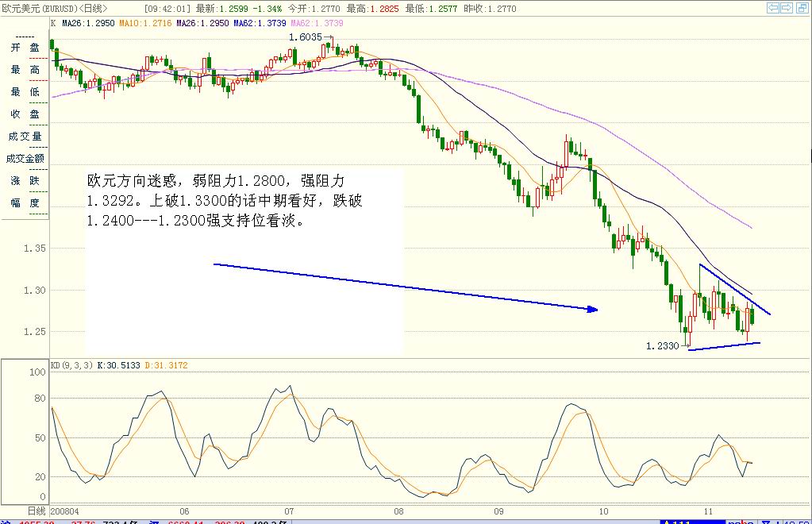The image size is (812, 524).
Task: Select 涨跌 in the left info panel
Action: coord(25,181)
